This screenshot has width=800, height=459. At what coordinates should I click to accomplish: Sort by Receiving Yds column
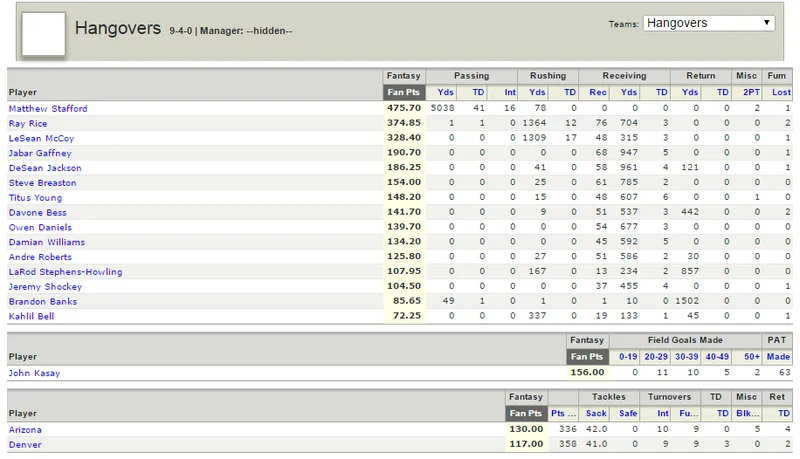pos(629,92)
